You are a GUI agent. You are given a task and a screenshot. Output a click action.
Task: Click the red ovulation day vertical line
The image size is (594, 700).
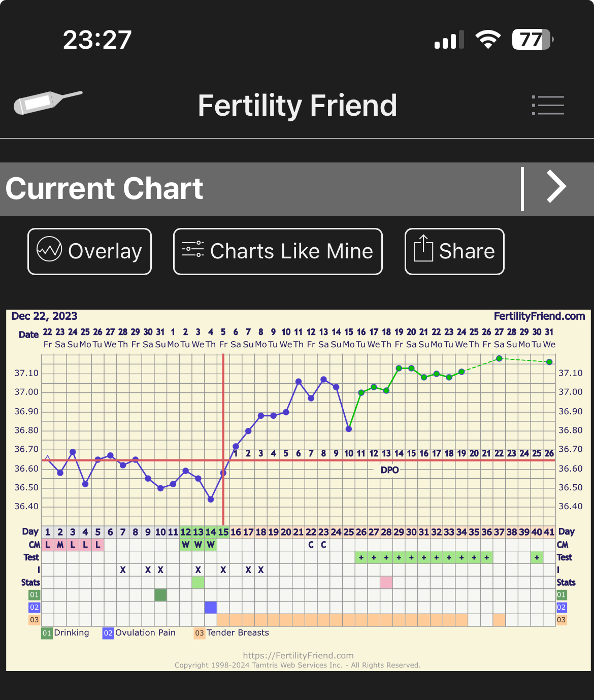click(x=223, y=406)
